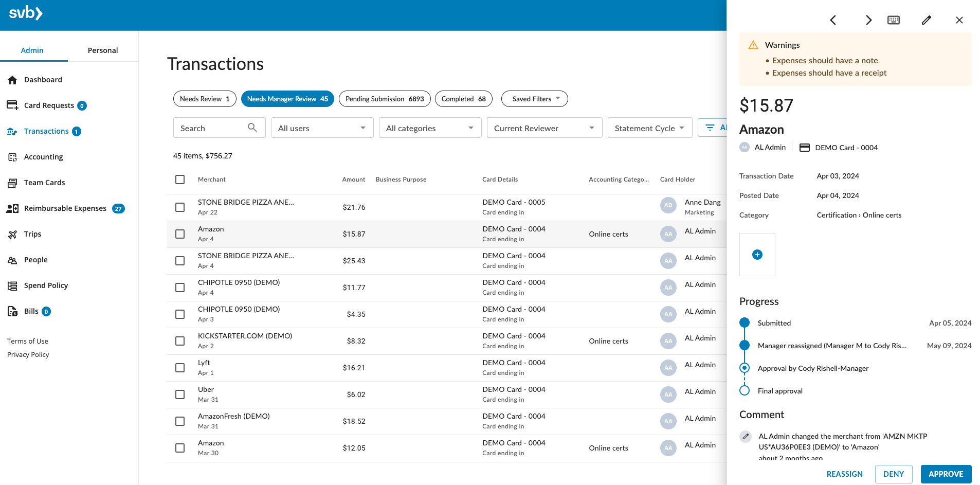The image size is (980, 485).
Task: Go to next transaction arrow
Action: tap(868, 20)
